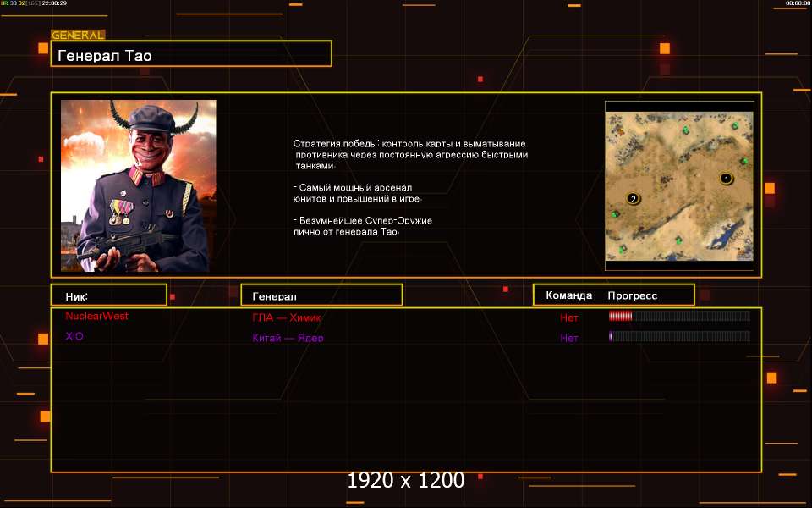Click the 'Генерал Тао' title box

[x=191, y=53]
